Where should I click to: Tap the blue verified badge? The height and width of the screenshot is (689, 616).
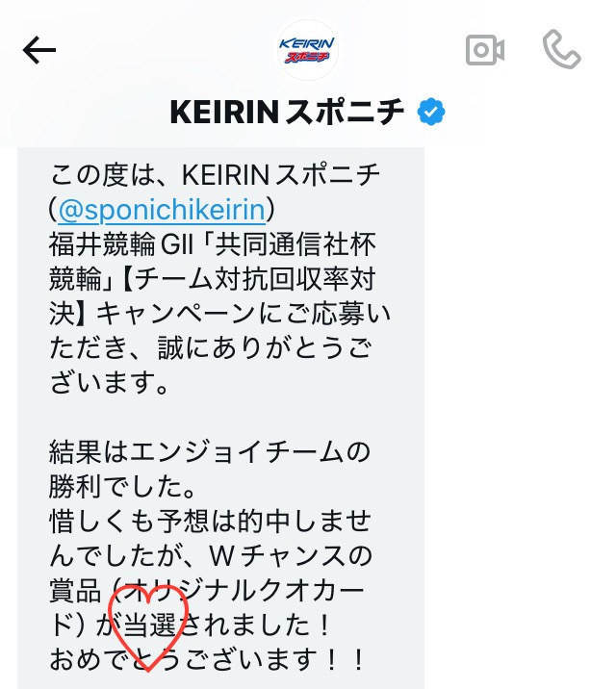pos(431,112)
